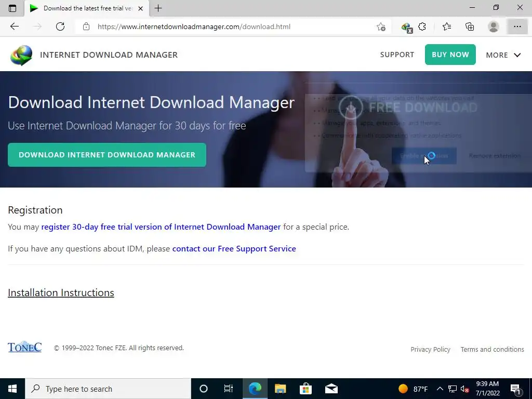Click the Type here to search box
The width and height of the screenshot is (532, 399).
tap(108, 389)
